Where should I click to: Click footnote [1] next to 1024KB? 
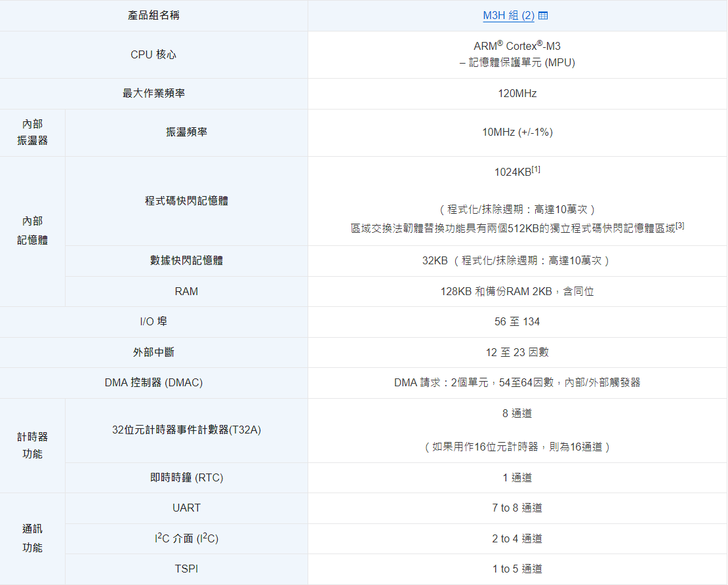[x=536, y=169]
